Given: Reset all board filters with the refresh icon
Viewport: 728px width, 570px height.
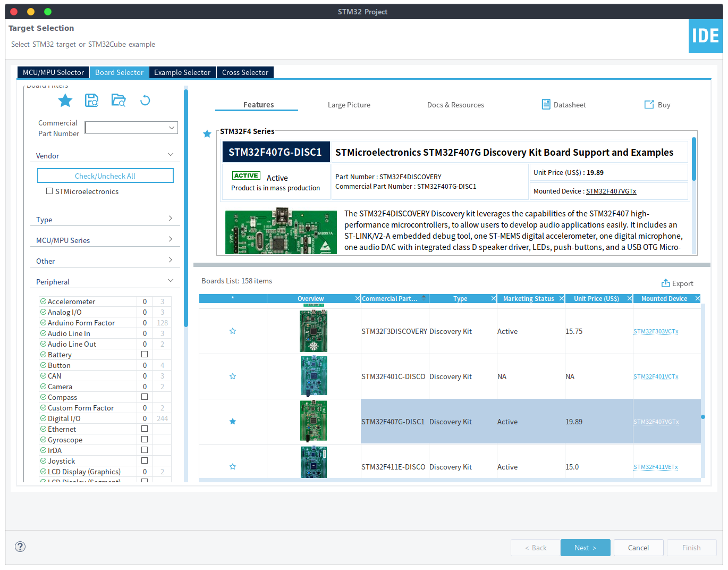Looking at the screenshot, I should point(145,100).
